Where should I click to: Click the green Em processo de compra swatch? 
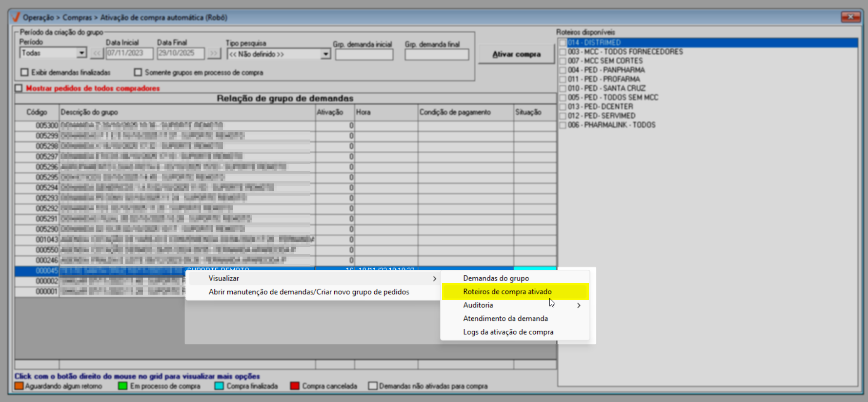tap(122, 386)
